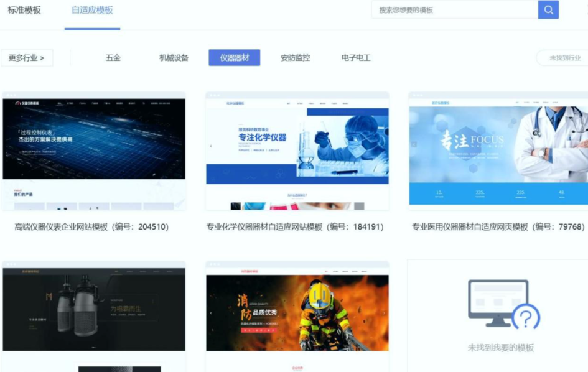This screenshot has width=588, height=372.
Task: Open the 专业医用仪器器材 template thumbnail
Action: 497,151
